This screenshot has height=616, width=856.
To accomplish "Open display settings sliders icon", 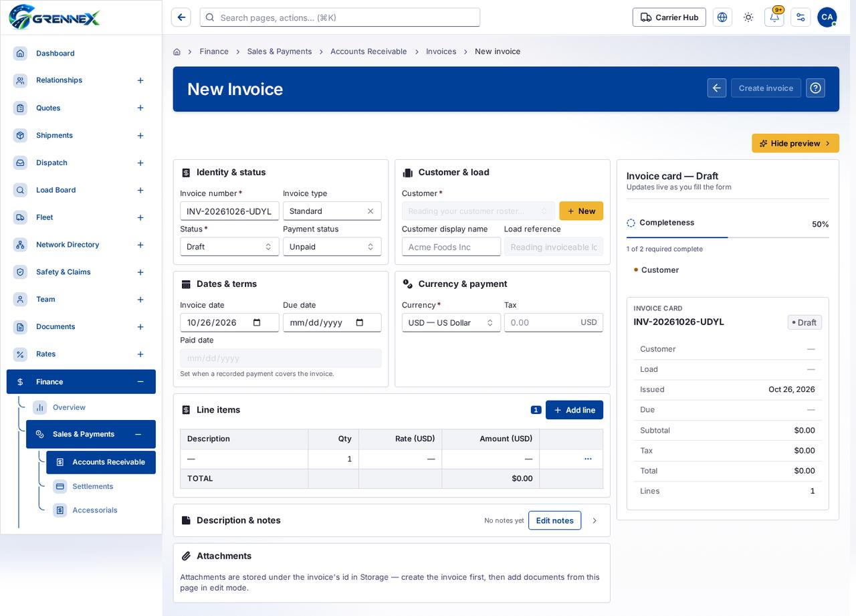I will pos(800,17).
